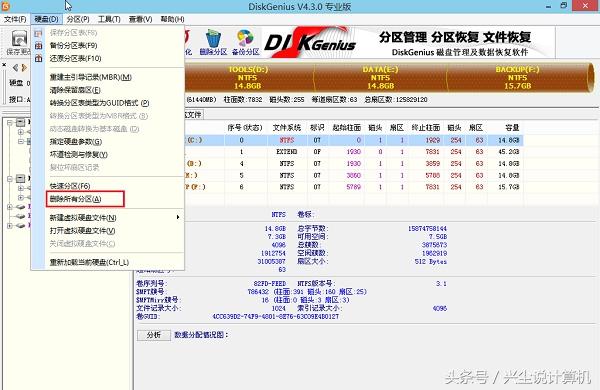This screenshot has width=600, height=390.
Task: Select the BACKUP(F:) partition bar
Action: point(517,78)
